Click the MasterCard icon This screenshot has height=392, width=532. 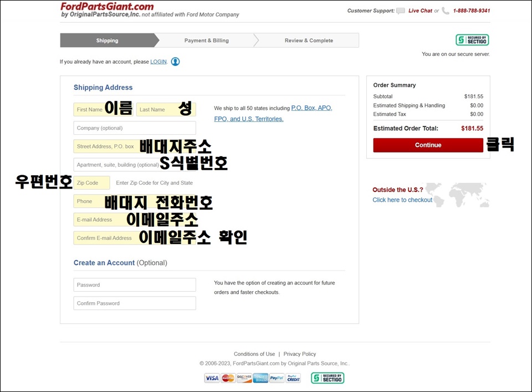[x=228, y=378]
